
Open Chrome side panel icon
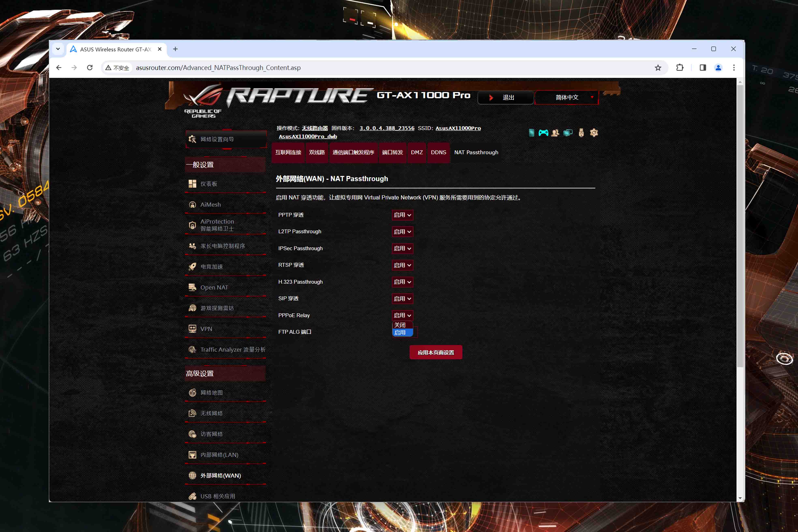(x=703, y=68)
